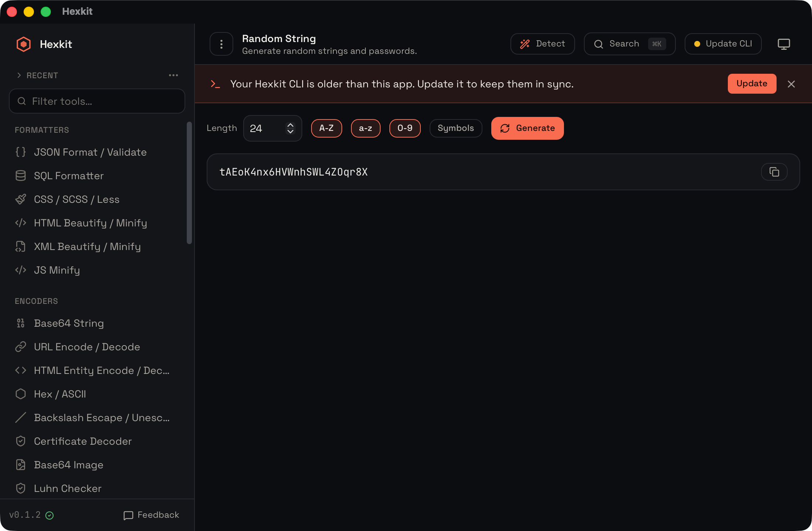Click the Length number input showing 24
The image size is (812, 531).
[272, 128]
